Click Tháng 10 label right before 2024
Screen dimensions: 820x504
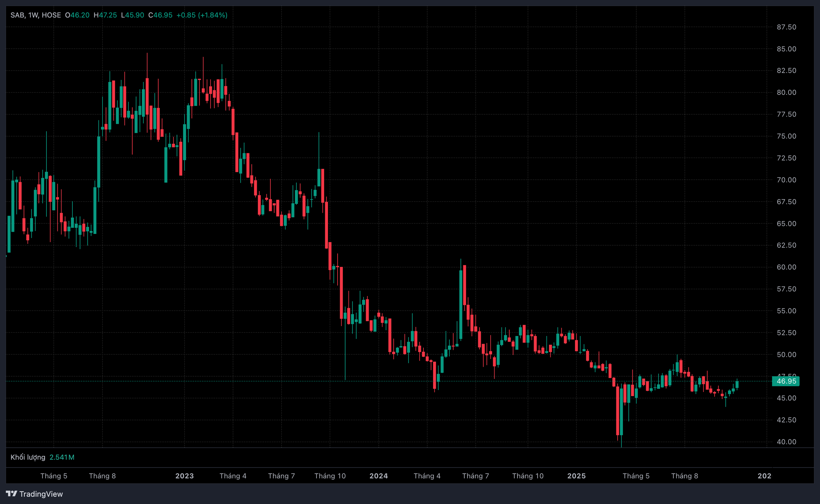click(330, 476)
